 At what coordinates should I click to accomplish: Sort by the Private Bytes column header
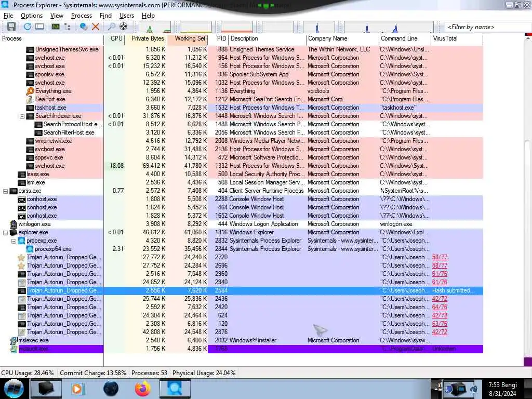(145, 38)
